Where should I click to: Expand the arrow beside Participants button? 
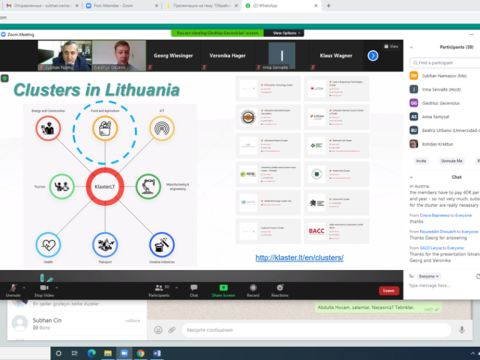click(x=176, y=287)
